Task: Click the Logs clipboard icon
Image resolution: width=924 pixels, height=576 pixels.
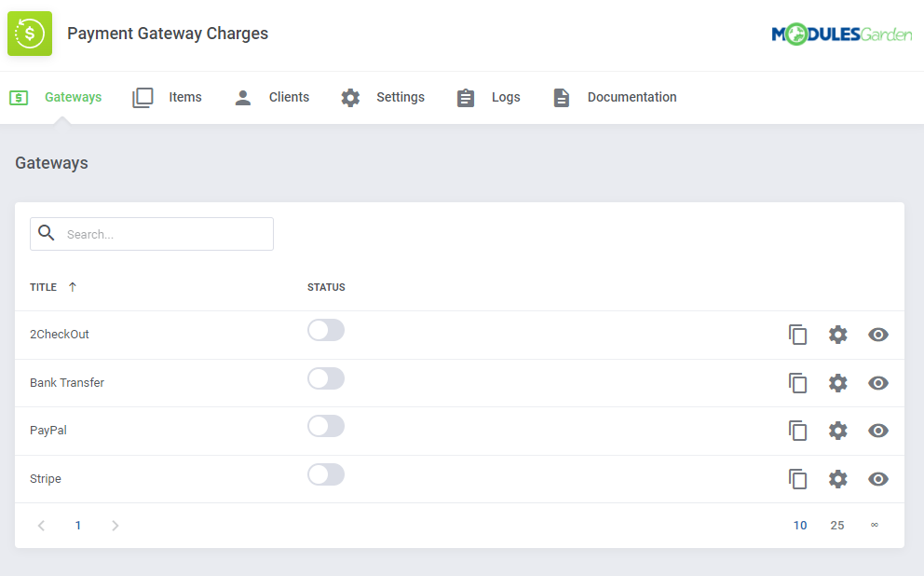Action: 466,97
